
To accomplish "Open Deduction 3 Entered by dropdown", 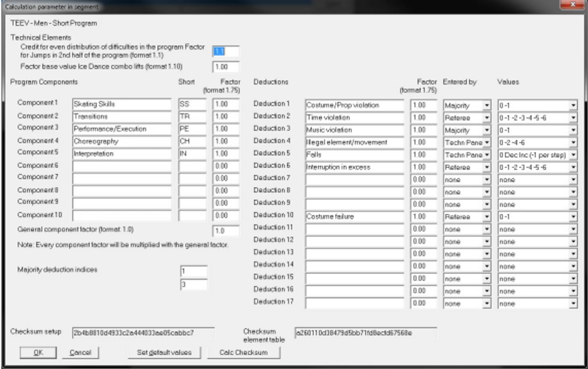I will [487, 130].
